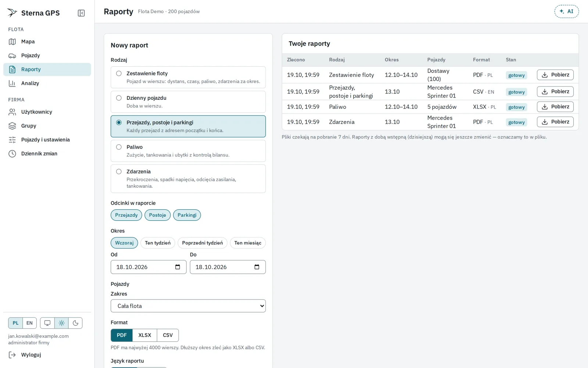The height and width of the screenshot is (368, 588).
Task: Click the Od date input field
Action: [148, 267]
